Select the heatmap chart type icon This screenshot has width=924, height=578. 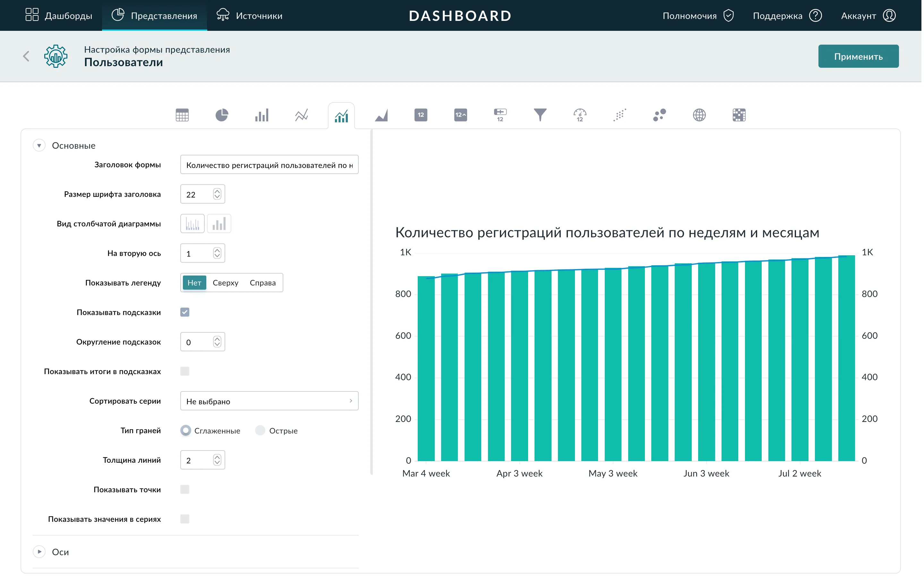pos(739,115)
